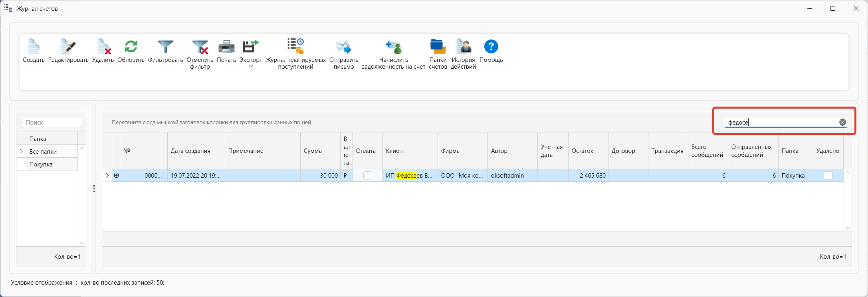
Task: Sort by Дата создания column header
Action: [x=196, y=151]
